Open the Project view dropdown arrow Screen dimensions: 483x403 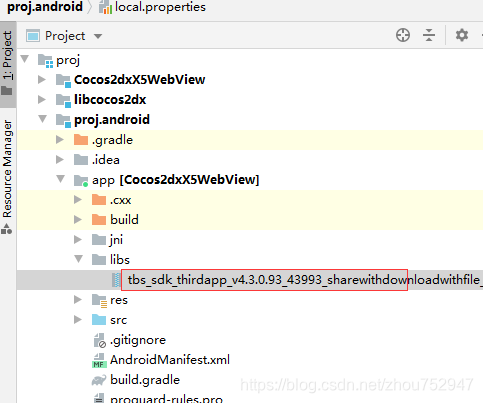point(98,36)
